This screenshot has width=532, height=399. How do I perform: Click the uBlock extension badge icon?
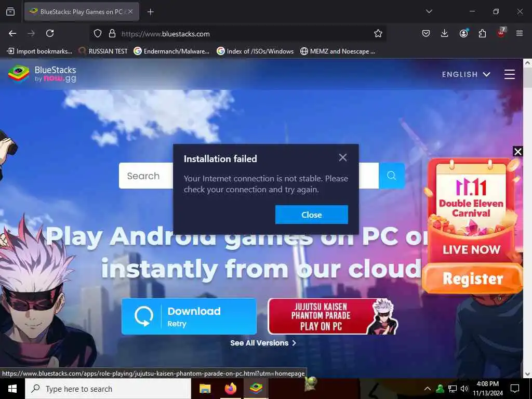click(x=501, y=32)
